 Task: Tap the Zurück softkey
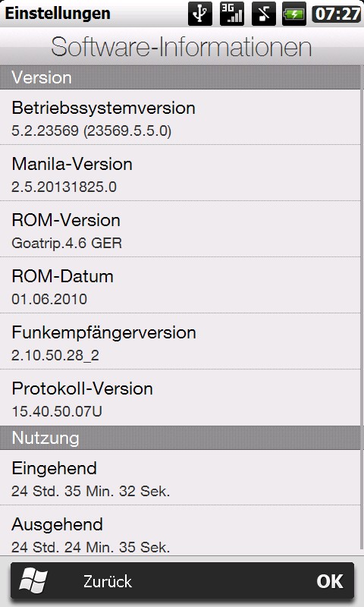tap(108, 581)
